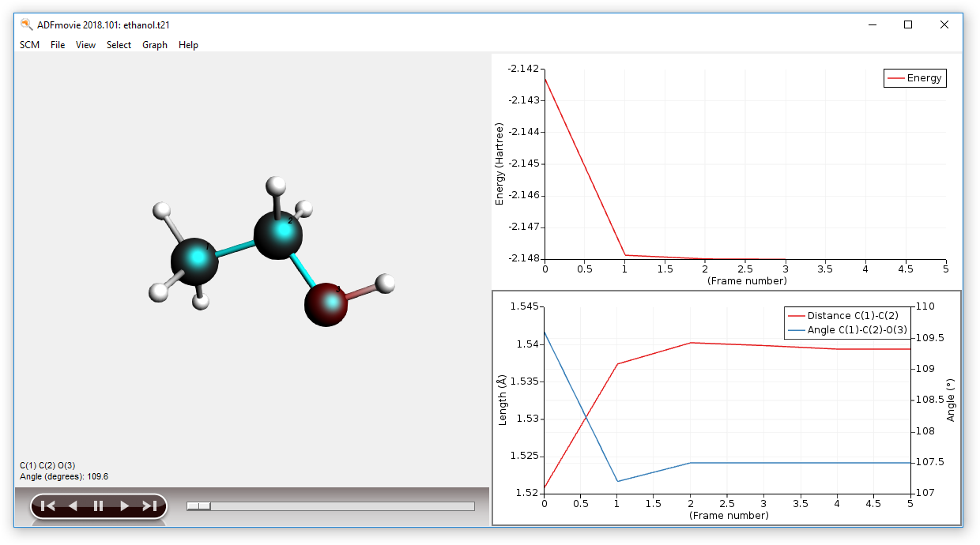
Task: Open the Help menu
Action: coord(188,45)
